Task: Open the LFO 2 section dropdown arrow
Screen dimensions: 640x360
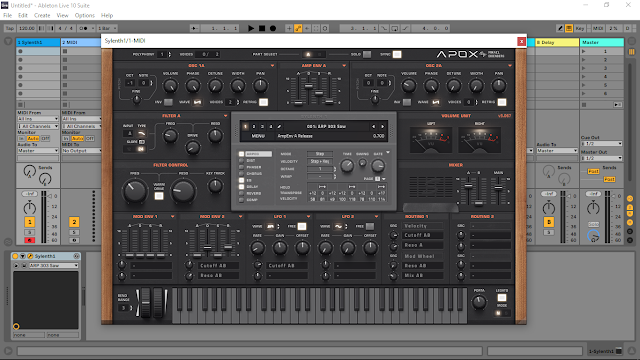Action: click(376, 217)
